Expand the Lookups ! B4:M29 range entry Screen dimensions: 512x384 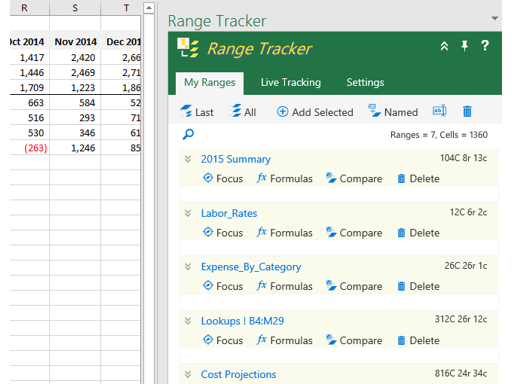(x=188, y=321)
